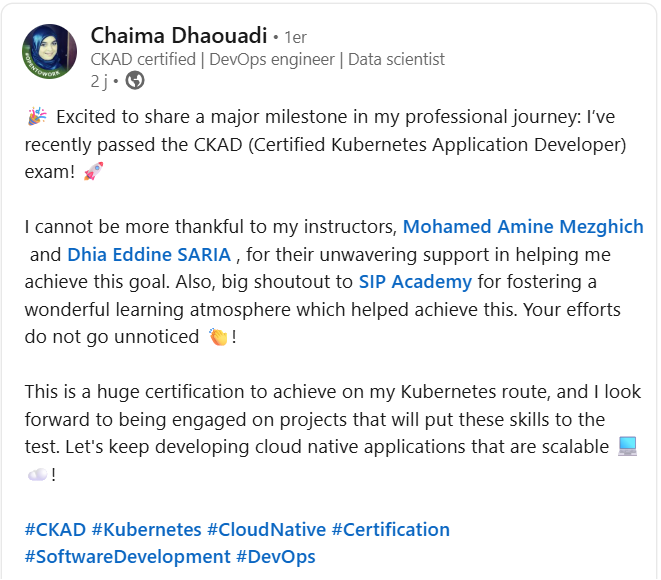
Task: Click the party popper emoji
Action: (37, 117)
